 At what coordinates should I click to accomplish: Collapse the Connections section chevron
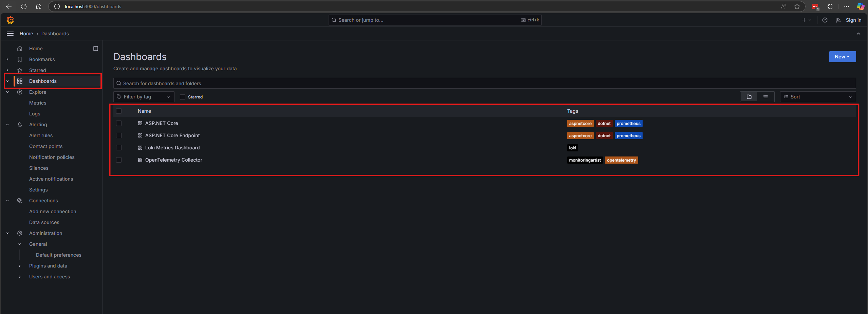coord(7,201)
